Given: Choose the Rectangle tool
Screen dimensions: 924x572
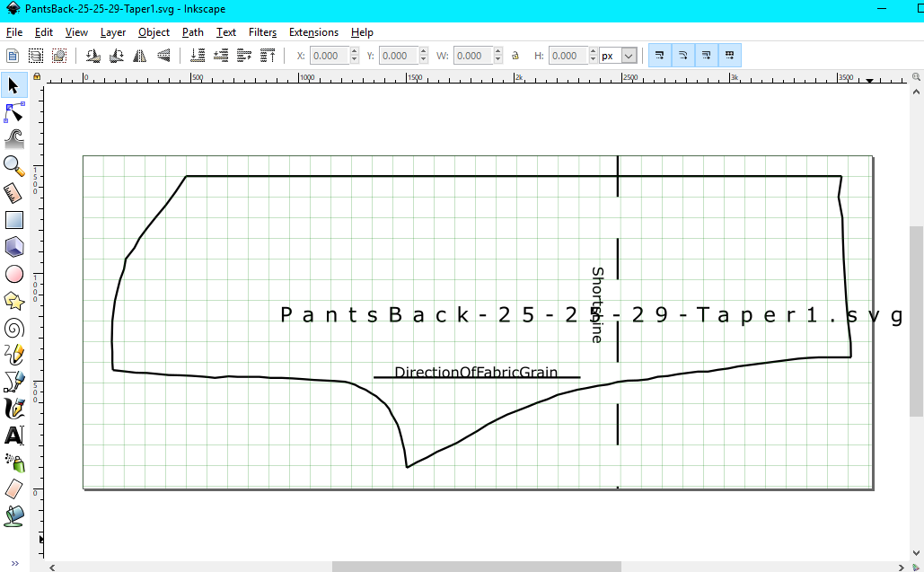Looking at the screenshot, I should point(13,219).
